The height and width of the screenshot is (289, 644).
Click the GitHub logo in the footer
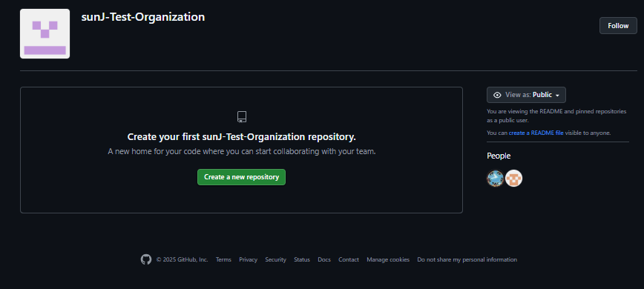(x=146, y=259)
